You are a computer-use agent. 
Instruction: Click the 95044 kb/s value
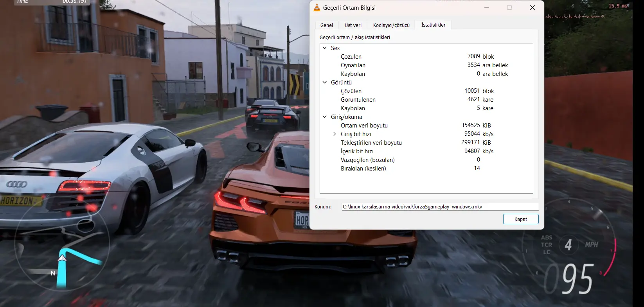pos(479,134)
